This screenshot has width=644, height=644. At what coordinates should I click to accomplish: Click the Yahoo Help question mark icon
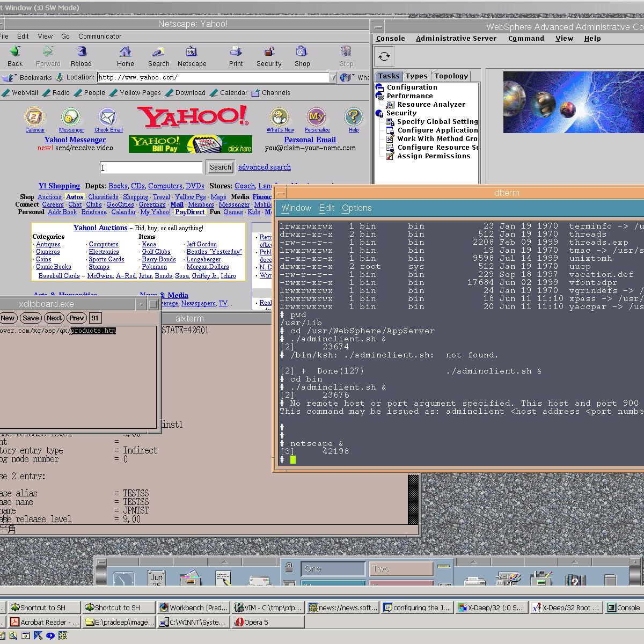pos(354,116)
